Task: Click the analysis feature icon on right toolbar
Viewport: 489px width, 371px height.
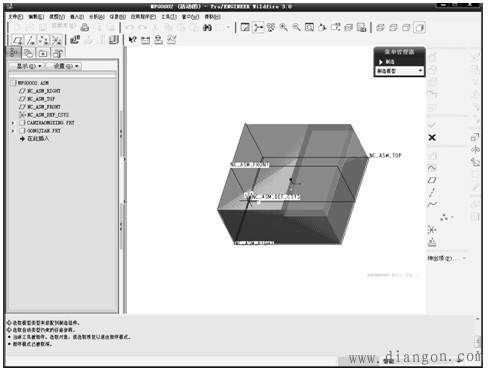Action: (432, 242)
